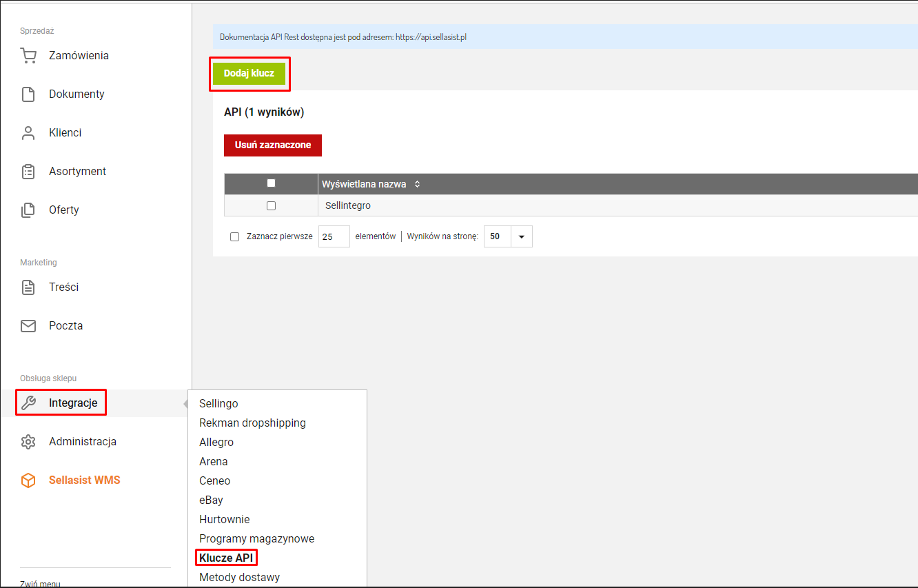Screen dimensions: 918x588
Task: Click Zwiń menu at sidebar bottom
Action: [x=41, y=583]
